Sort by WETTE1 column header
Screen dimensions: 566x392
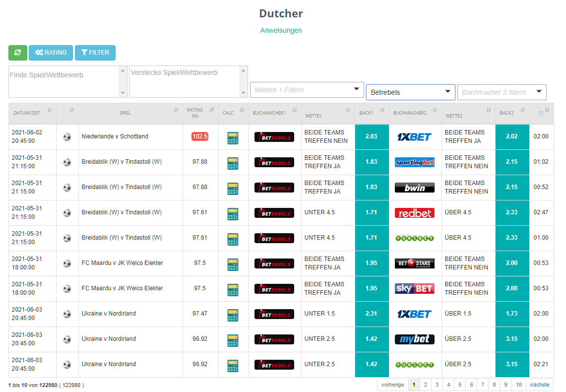coord(328,113)
